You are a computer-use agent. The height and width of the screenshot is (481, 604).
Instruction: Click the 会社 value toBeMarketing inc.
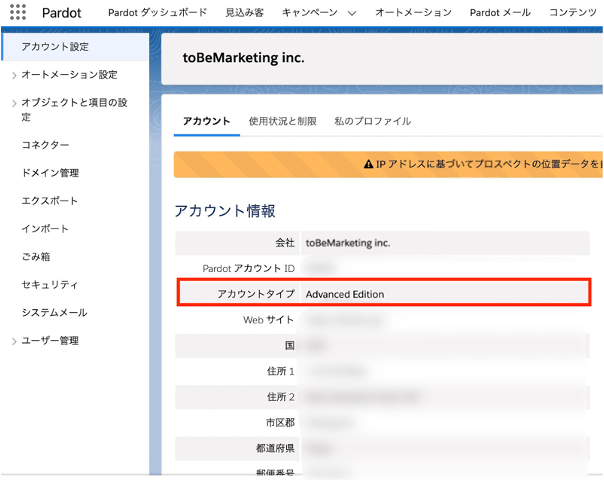(348, 243)
